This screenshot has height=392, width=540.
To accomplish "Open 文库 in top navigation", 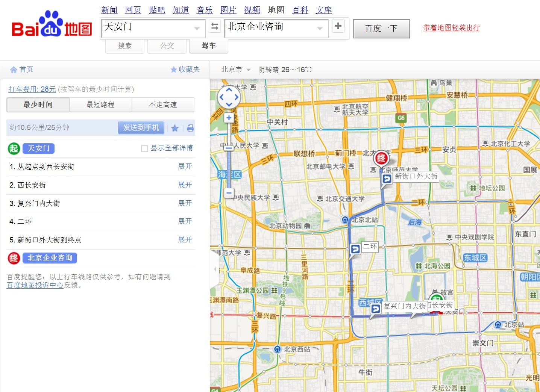I will (324, 10).
